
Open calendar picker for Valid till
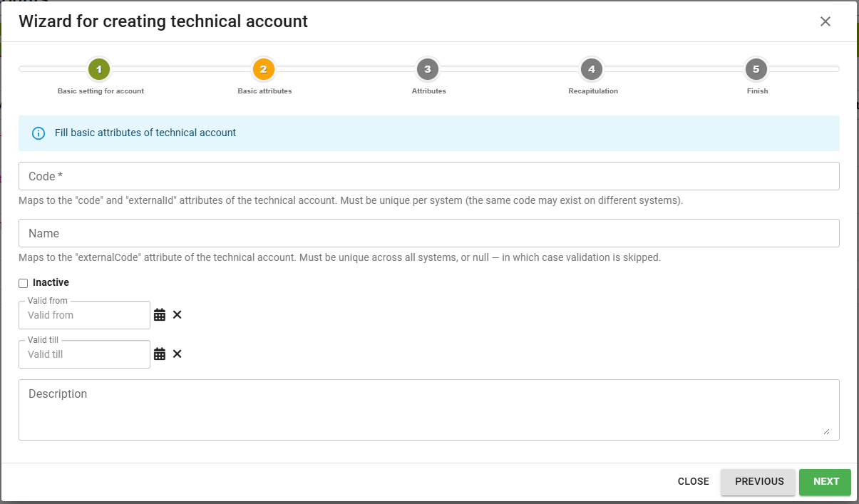pyautogui.click(x=160, y=354)
